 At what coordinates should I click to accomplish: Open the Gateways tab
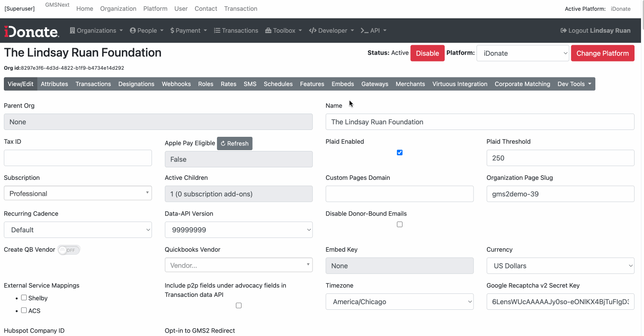(x=375, y=84)
